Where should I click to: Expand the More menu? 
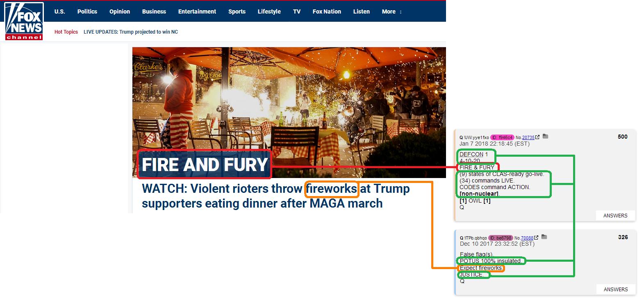click(x=391, y=11)
